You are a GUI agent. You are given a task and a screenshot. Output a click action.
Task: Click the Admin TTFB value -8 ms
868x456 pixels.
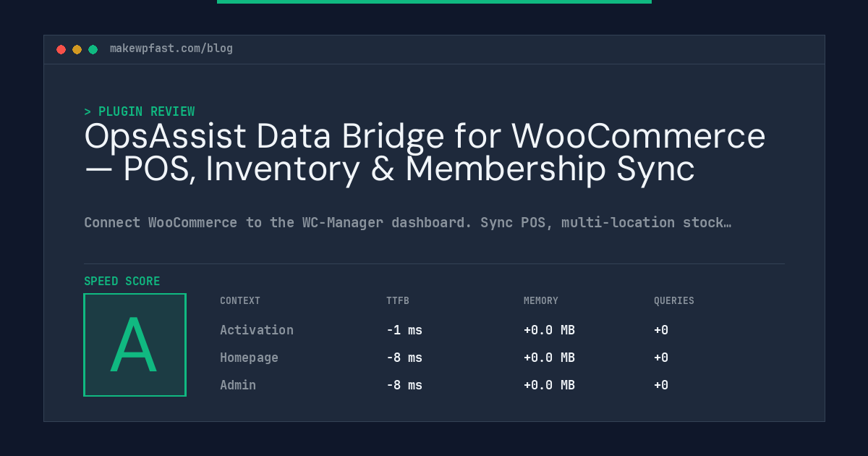(404, 385)
